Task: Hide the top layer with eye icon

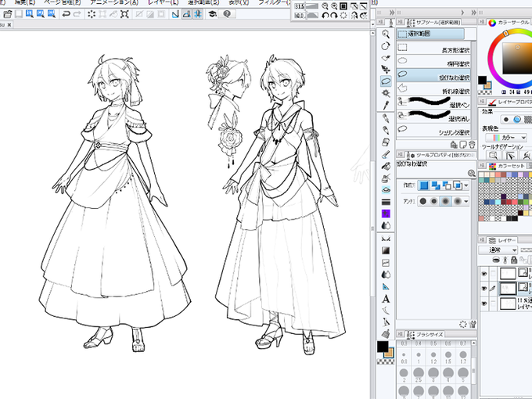Action: pyautogui.click(x=483, y=274)
